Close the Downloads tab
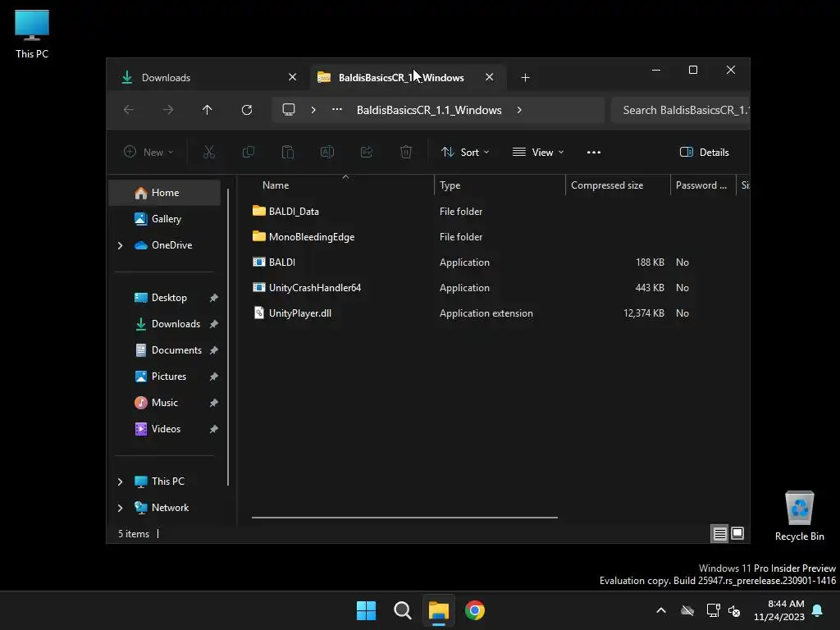This screenshot has width=840, height=630. [x=293, y=77]
